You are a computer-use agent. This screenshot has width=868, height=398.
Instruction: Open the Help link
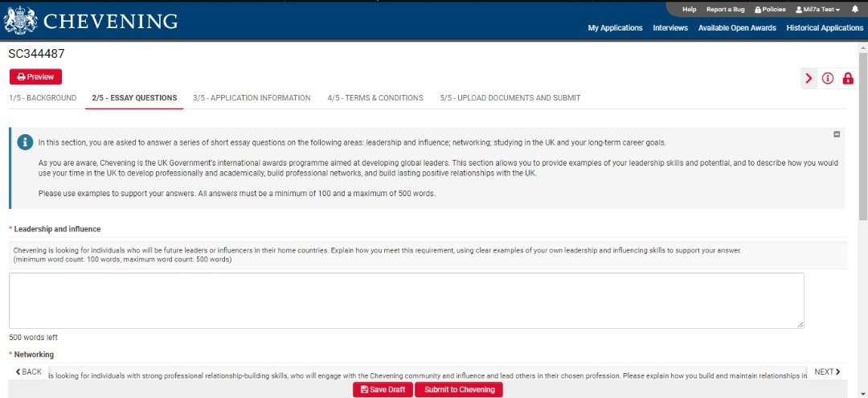click(690, 10)
